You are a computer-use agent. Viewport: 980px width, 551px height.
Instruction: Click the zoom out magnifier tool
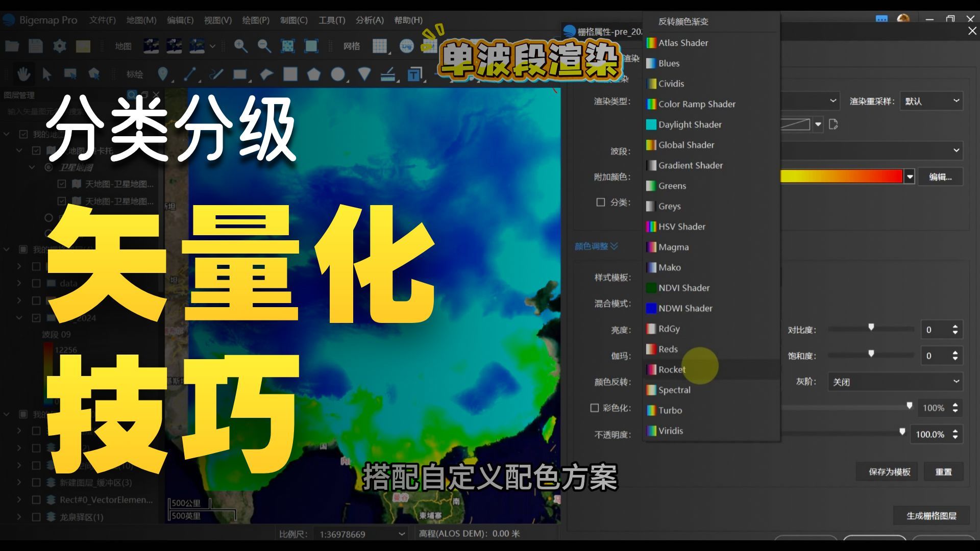click(264, 46)
